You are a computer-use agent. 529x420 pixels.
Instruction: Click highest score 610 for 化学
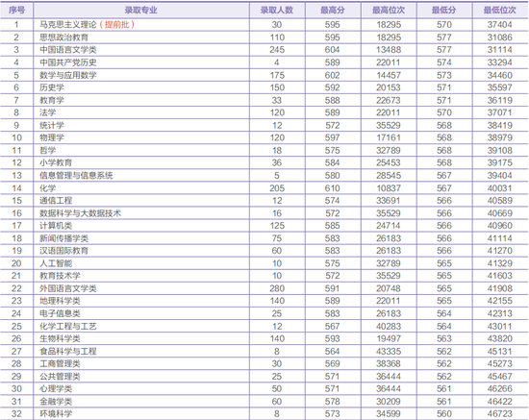333,188
